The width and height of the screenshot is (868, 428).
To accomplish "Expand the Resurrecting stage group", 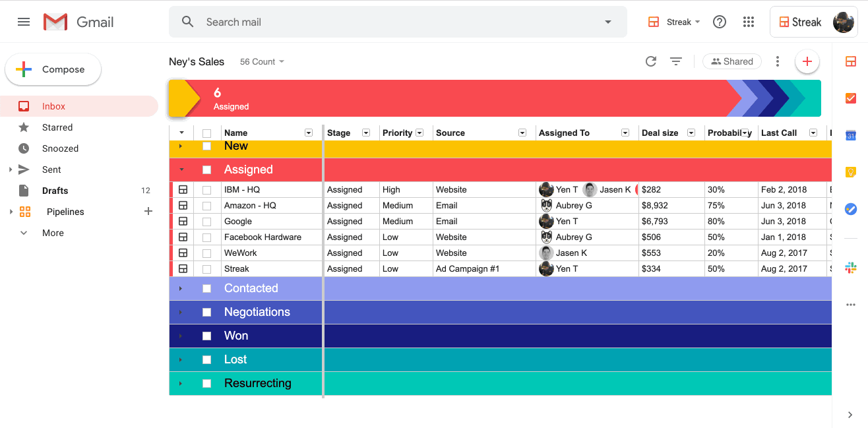I will tap(181, 383).
